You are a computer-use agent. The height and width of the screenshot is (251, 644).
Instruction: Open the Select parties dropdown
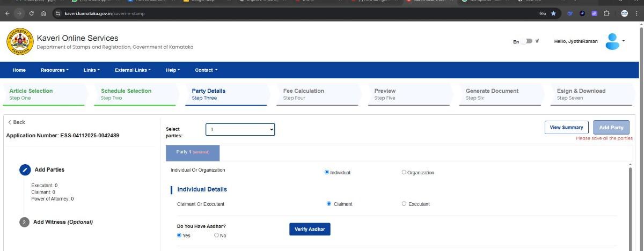240,129
